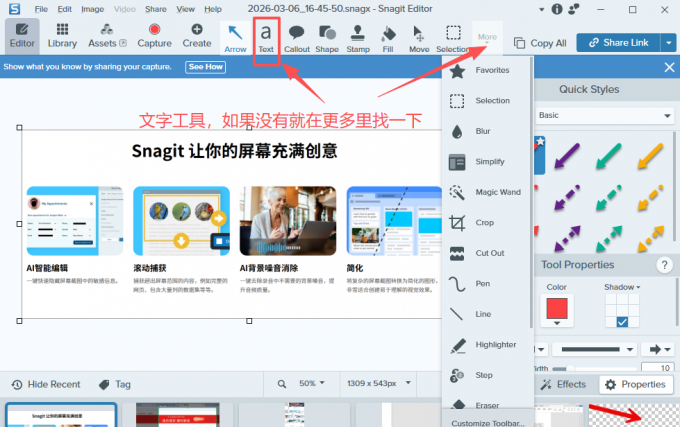680x427 pixels.
Task: Open the Image menu
Action: 92,9
